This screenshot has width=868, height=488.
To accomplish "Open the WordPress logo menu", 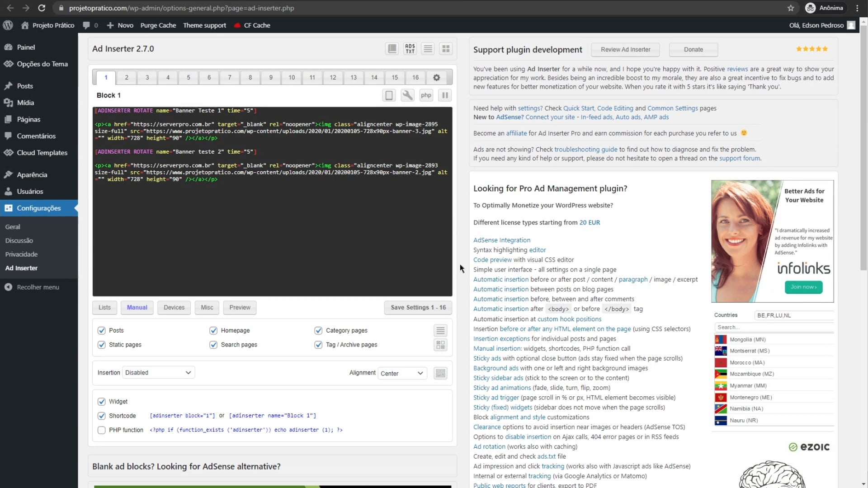I will (x=8, y=25).
